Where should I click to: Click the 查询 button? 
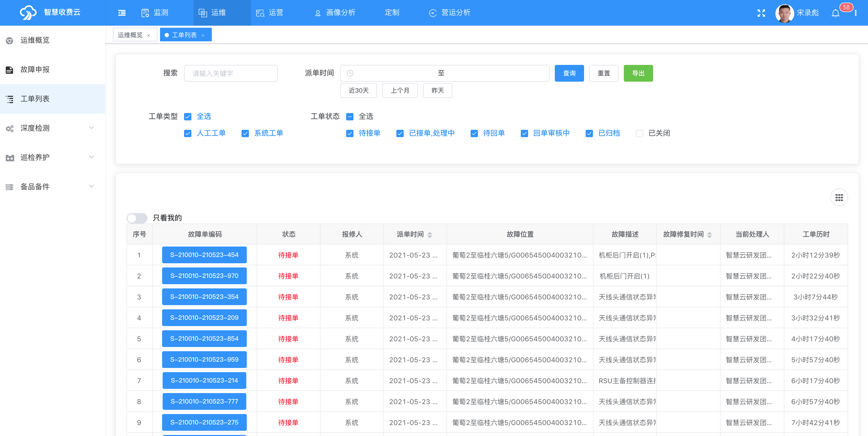[569, 73]
